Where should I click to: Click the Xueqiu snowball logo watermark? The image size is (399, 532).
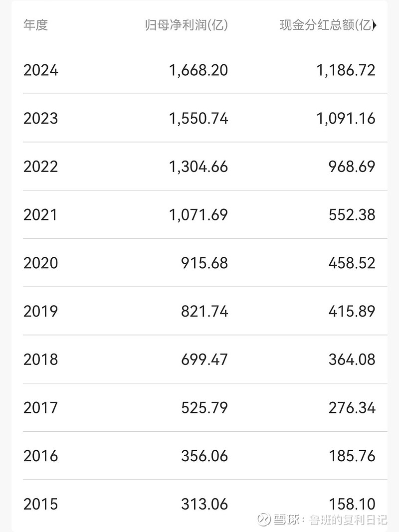tap(264, 519)
